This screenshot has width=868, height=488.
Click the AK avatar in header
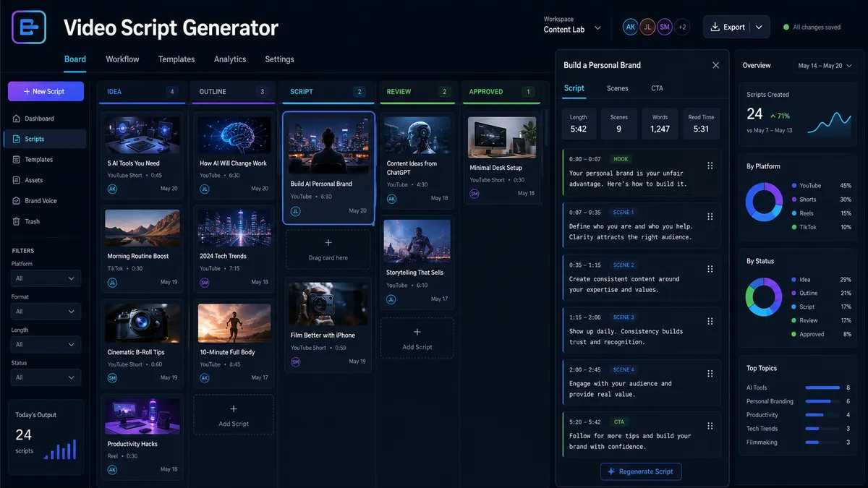(631, 27)
